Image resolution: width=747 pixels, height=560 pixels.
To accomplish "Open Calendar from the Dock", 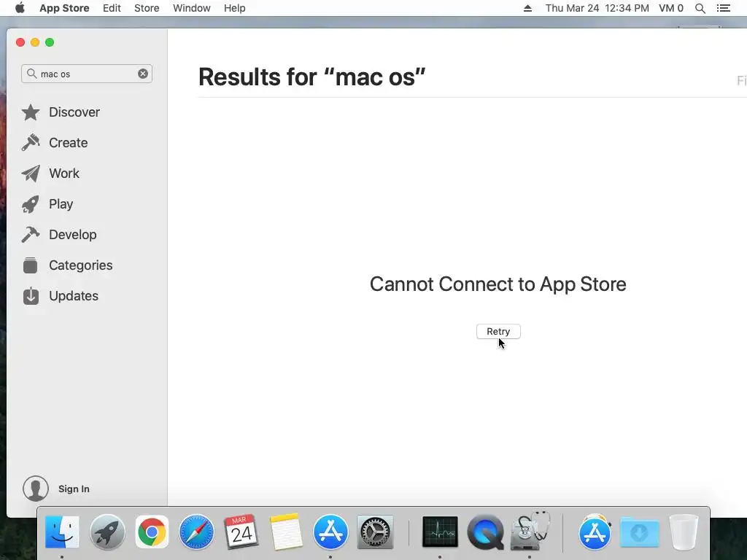I will [x=241, y=532].
